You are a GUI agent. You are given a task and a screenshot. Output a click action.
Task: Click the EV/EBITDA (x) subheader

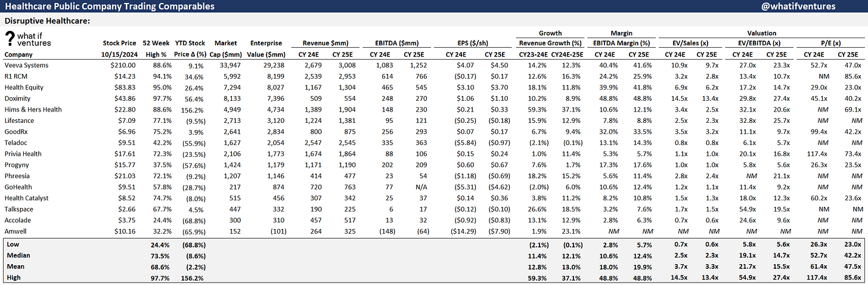[761, 43]
